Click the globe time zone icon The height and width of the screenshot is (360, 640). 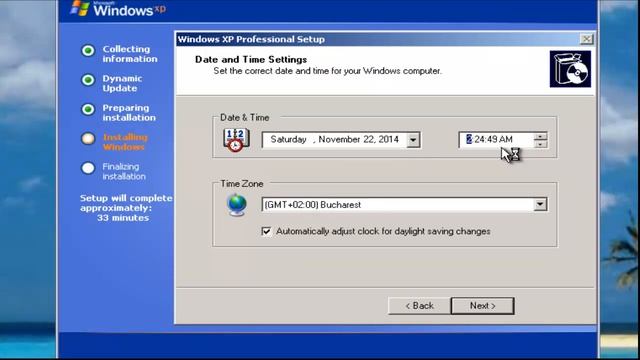click(237, 205)
